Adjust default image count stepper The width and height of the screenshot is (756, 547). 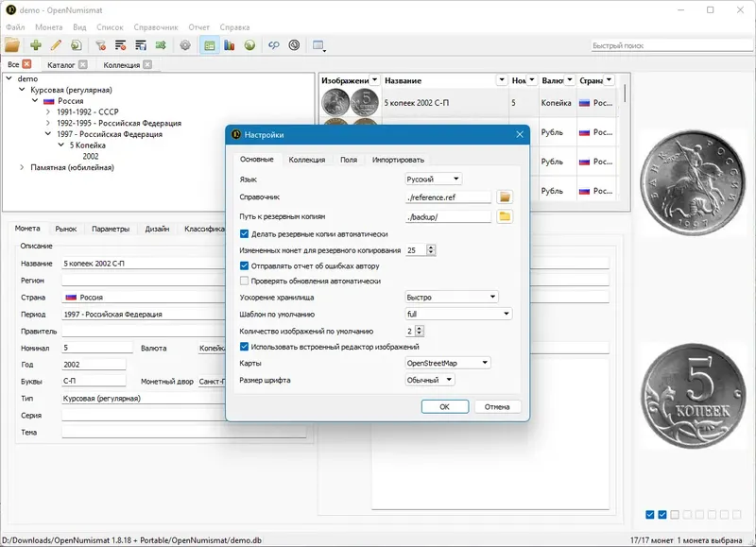pyautogui.click(x=419, y=331)
